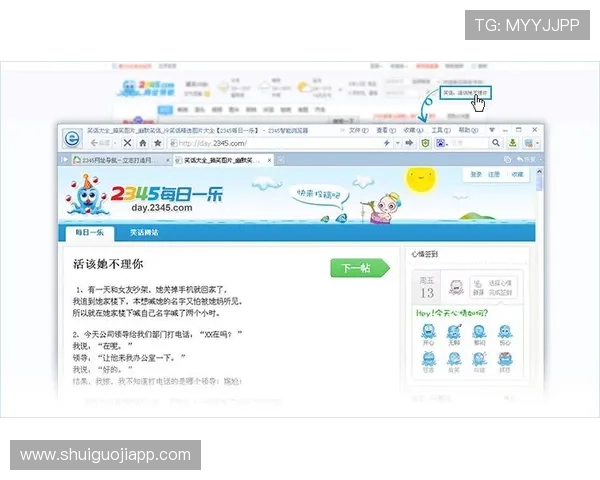Select the 笑话大全 browser tab
Screen dimensions: 600x480
point(221,160)
